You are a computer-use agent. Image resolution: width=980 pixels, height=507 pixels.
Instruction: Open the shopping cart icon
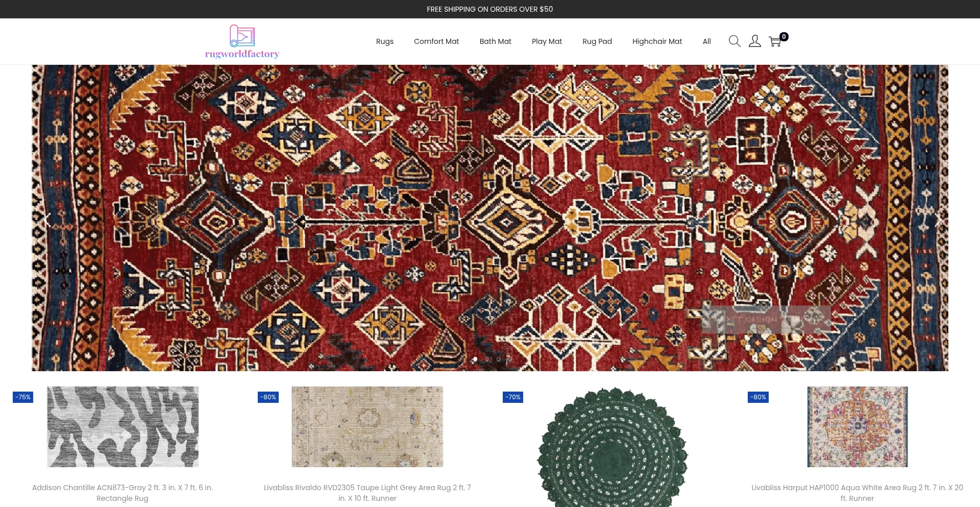tap(775, 42)
